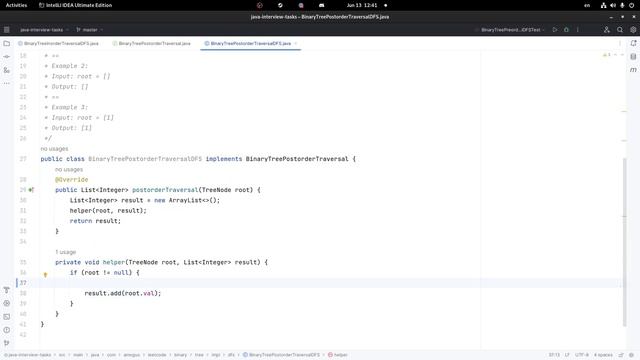
Task: Open the Database tool window
Action: coord(633,57)
